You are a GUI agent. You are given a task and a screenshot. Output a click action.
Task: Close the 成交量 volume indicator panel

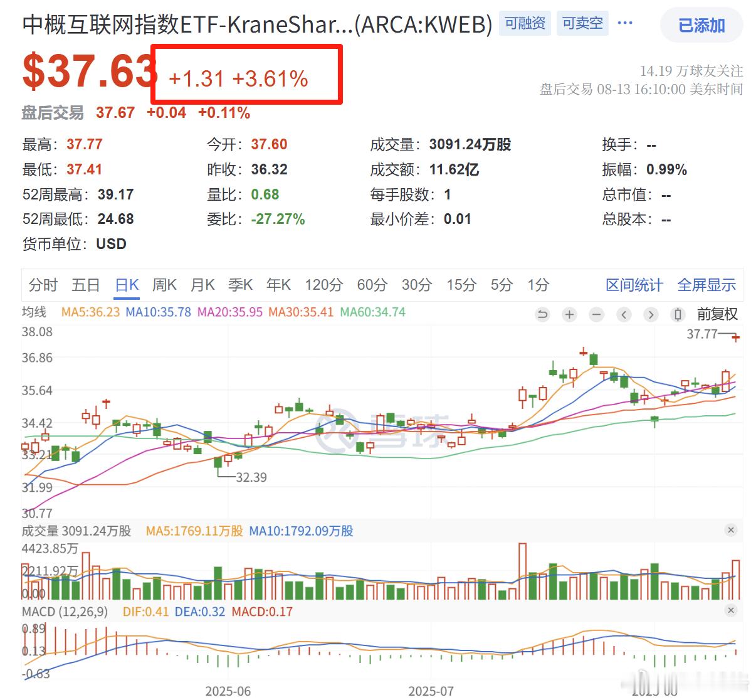(730, 530)
